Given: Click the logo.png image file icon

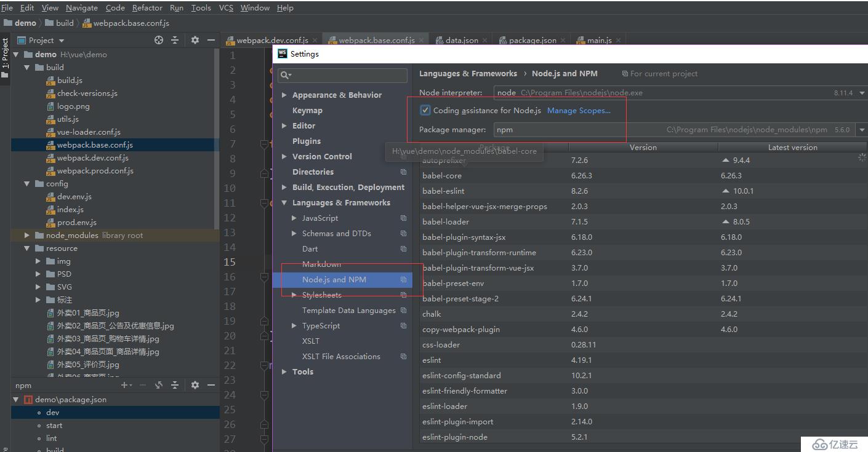Looking at the screenshot, I should pos(52,106).
